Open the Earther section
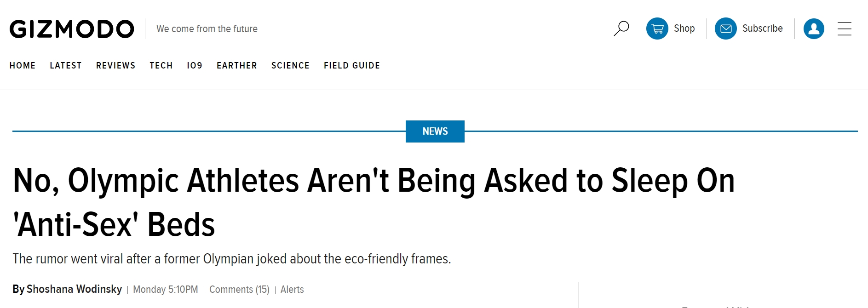Viewport: 868px width, 308px height. (x=237, y=65)
